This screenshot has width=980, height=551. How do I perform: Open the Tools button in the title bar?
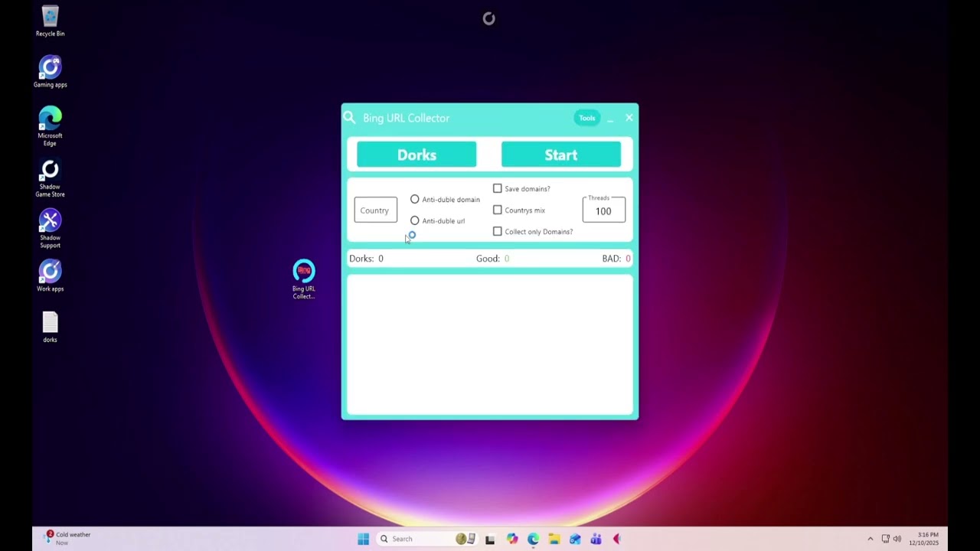587,118
